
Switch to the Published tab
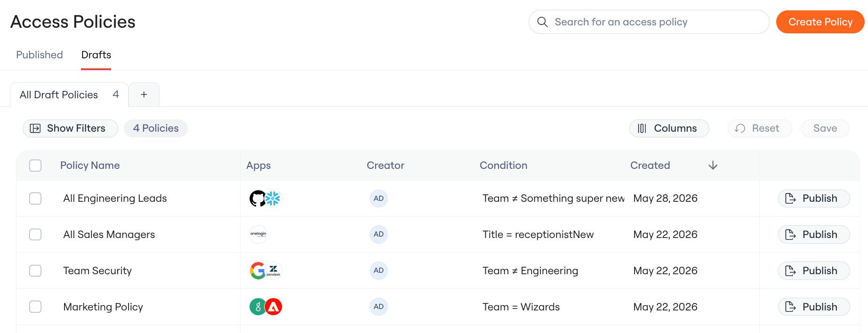[40, 55]
